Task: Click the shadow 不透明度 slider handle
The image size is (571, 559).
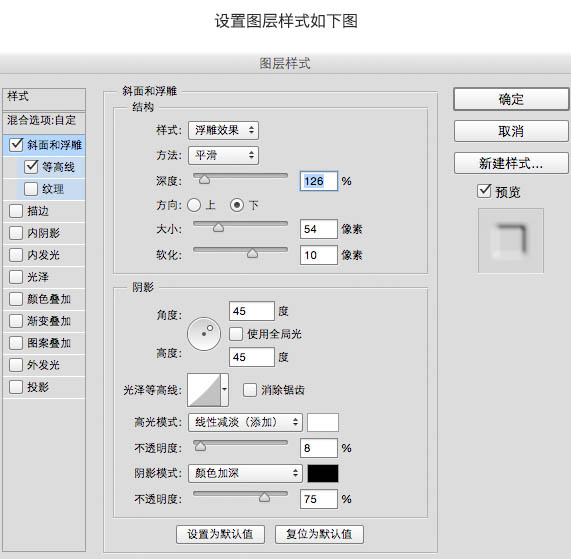Action: (x=264, y=497)
